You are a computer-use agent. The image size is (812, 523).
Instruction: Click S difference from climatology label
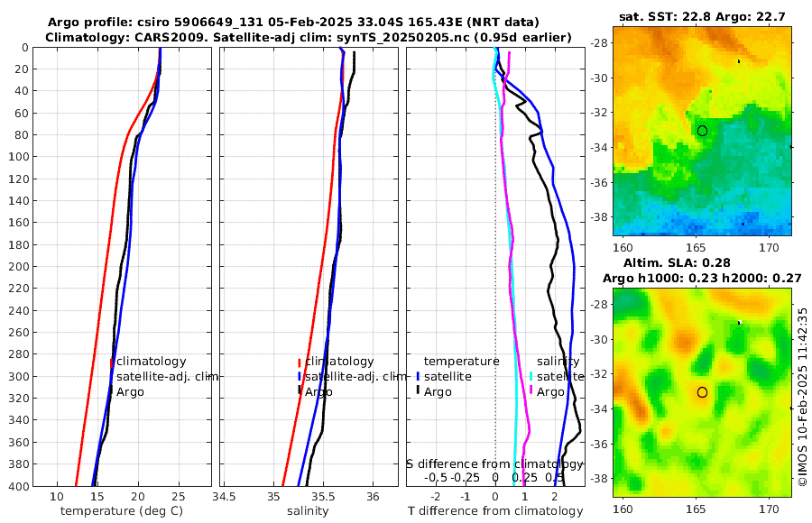(x=494, y=464)
